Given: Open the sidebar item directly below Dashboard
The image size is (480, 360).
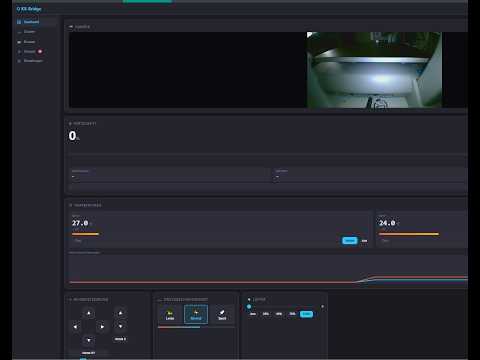Looking at the screenshot, I should coord(36,32).
